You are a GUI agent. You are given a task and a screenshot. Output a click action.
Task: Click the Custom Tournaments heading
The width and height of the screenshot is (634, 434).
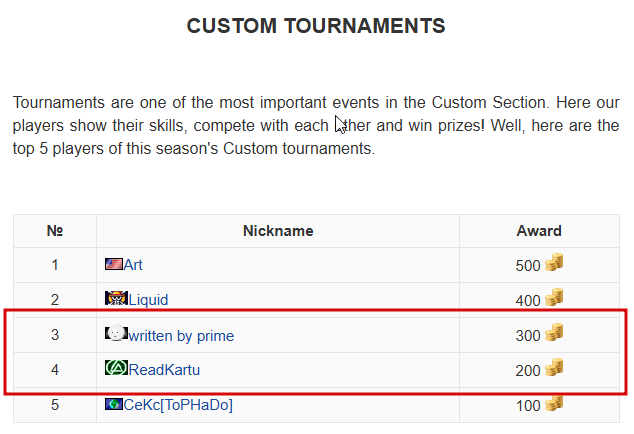tap(316, 26)
